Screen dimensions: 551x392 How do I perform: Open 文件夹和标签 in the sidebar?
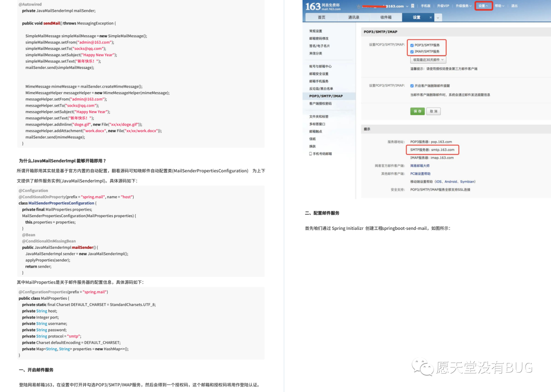319,117
